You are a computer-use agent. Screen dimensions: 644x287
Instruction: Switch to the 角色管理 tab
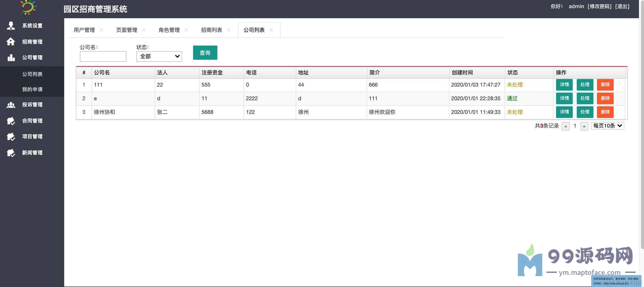coord(169,30)
